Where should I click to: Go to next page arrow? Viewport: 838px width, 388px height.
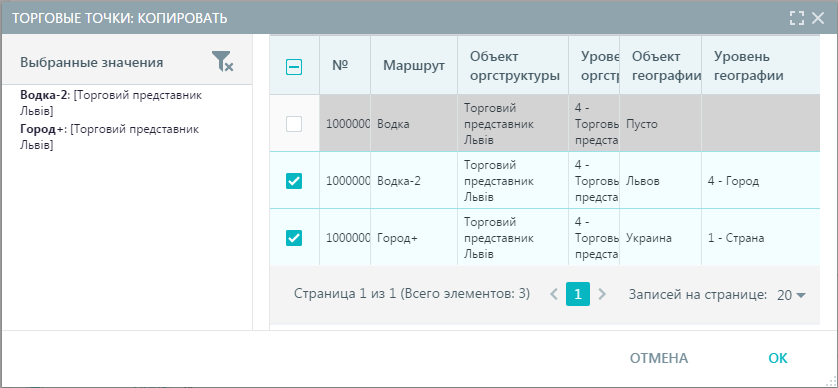[x=602, y=294]
